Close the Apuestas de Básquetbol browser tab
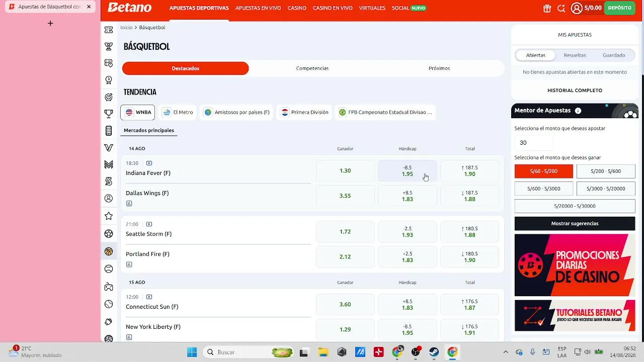 [x=89, y=7]
